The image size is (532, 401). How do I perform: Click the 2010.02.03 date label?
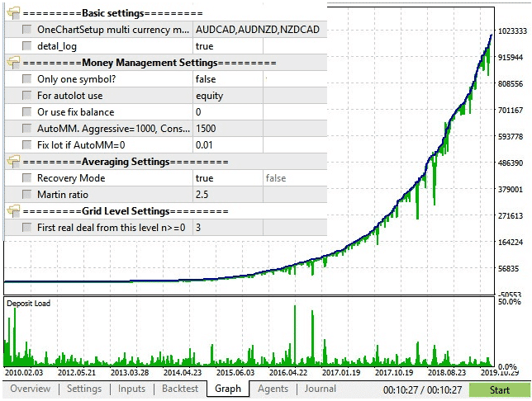[x=24, y=372]
